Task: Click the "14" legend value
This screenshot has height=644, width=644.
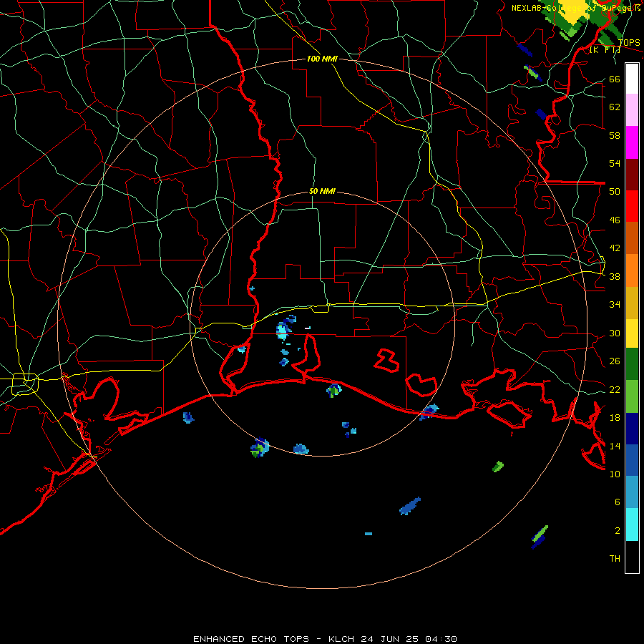Action: click(615, 446)
